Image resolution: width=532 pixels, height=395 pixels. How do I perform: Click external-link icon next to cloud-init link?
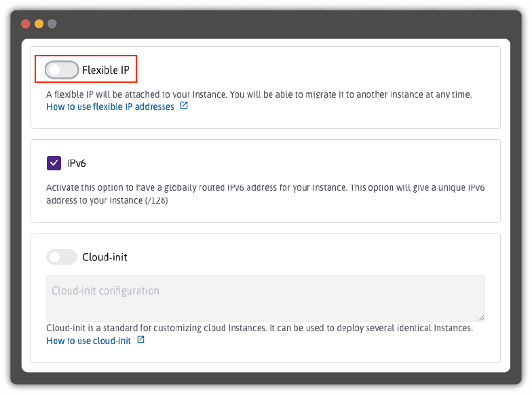click(x=140, y=339)
